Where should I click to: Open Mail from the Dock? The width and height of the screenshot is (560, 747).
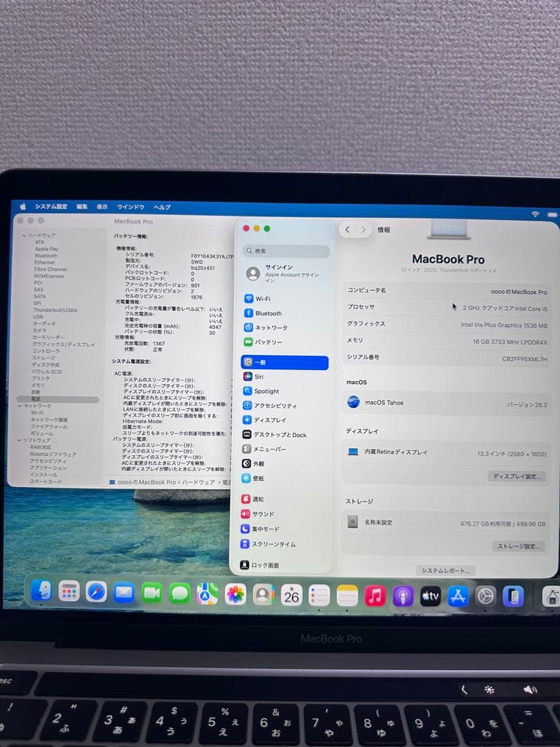[124, 593]
